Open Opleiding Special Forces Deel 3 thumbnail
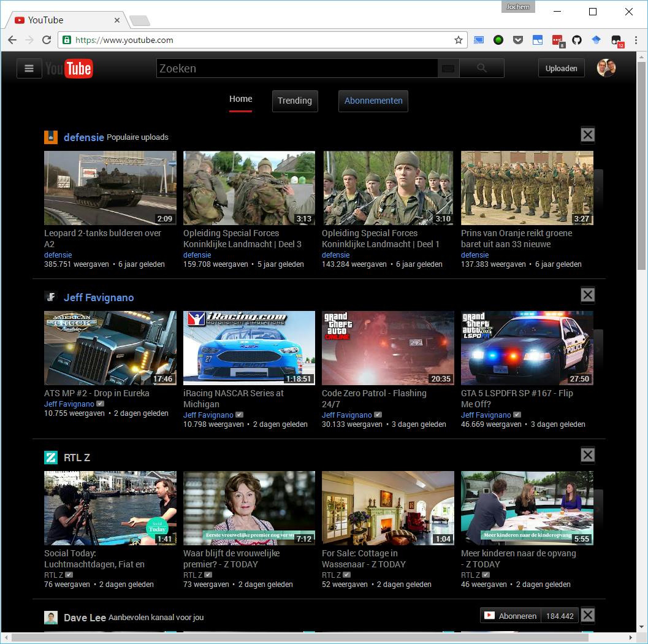 pos(249,188)
